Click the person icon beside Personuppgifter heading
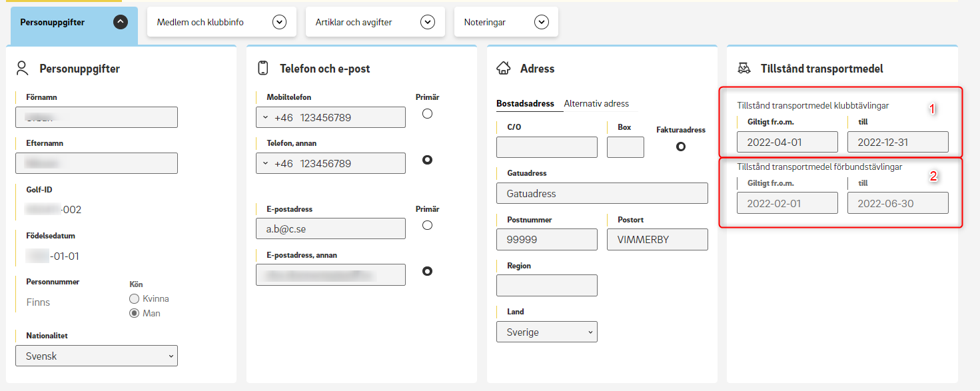Screen dimensions: 980x391 23,68
